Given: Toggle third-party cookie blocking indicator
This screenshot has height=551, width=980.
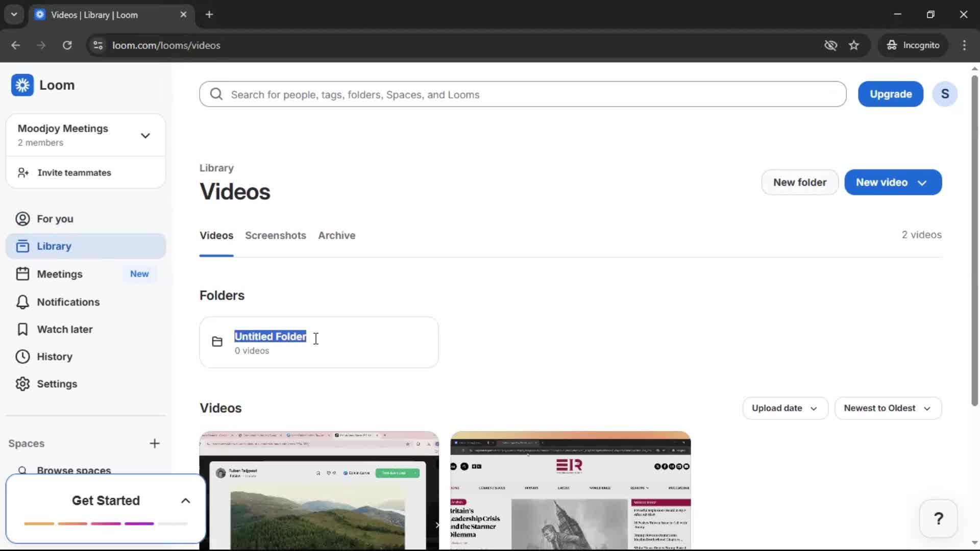Looking at the screenshot, I should tap(830, 45).
